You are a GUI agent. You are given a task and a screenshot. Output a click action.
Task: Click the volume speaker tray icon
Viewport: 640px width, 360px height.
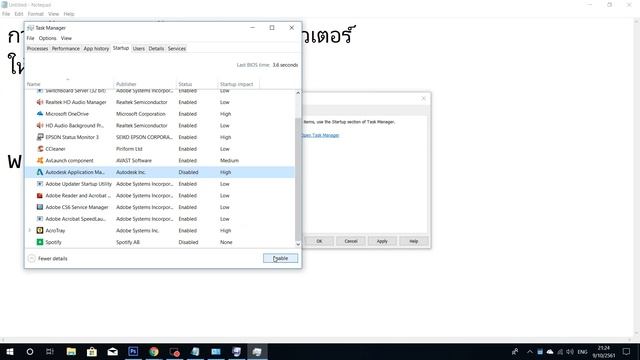[570, 351]
